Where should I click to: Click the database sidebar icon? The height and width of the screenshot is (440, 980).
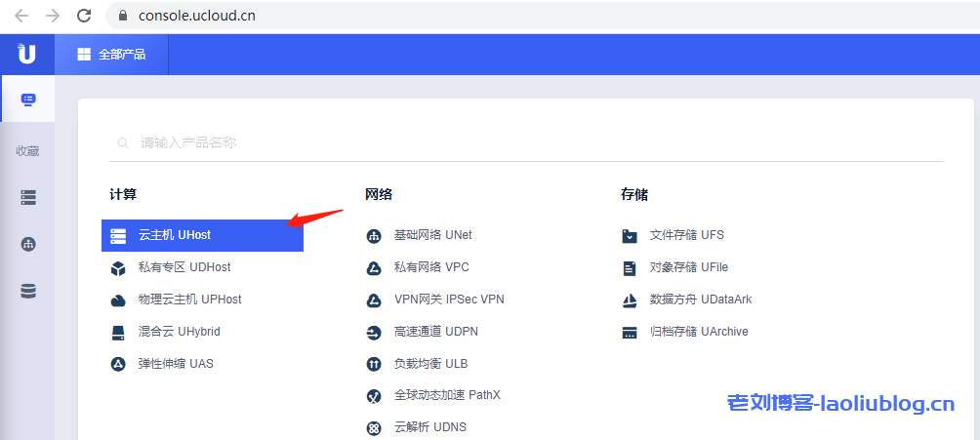click(x=27, y=291)
